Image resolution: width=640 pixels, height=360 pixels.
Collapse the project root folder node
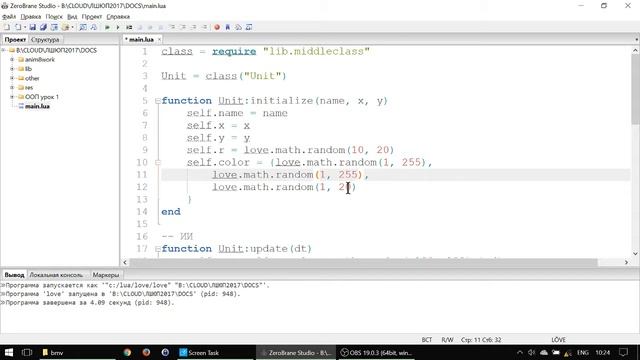4,50
